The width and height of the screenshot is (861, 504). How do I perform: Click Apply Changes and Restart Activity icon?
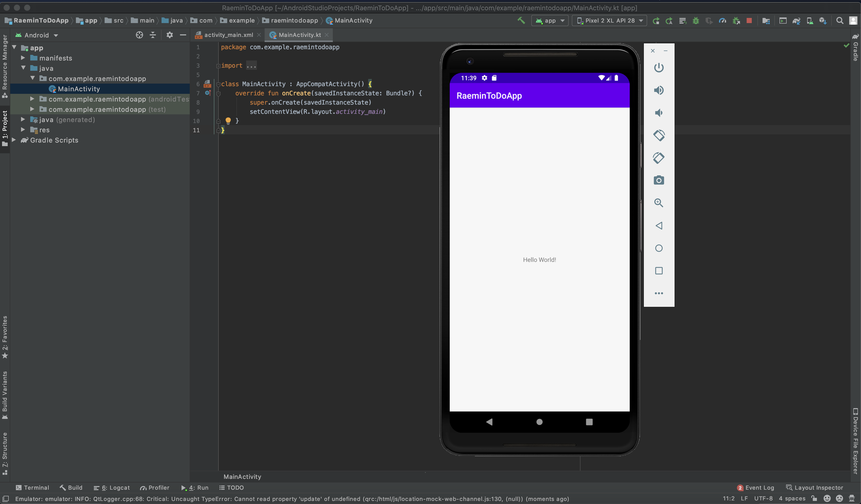click(669, 21)
